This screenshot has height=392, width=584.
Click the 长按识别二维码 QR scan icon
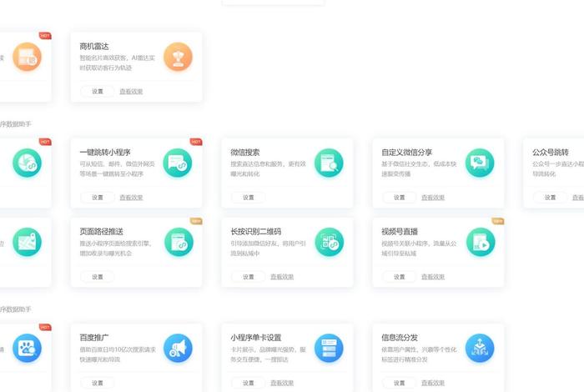pos(330,243)
